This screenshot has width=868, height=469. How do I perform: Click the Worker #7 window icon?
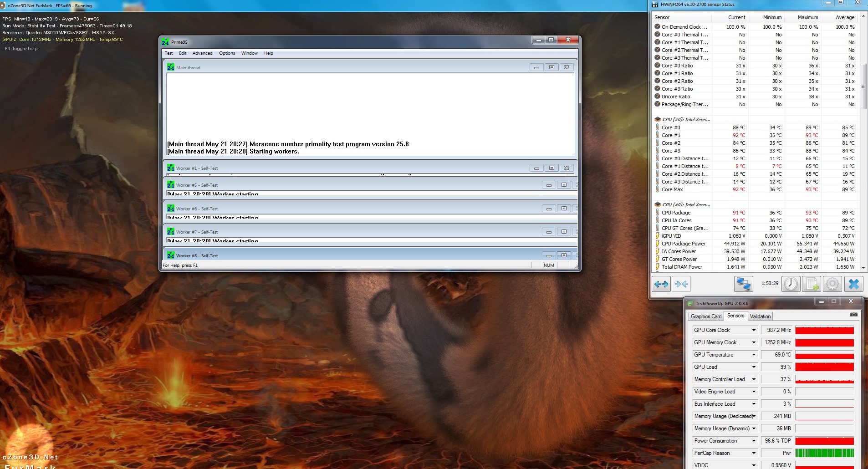click(x=171, y=232)
